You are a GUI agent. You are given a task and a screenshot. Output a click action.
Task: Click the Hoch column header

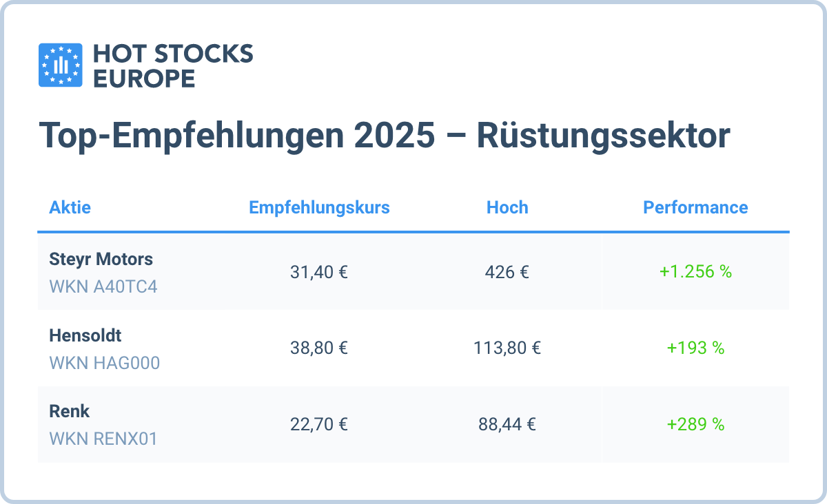tap(507, 207)
